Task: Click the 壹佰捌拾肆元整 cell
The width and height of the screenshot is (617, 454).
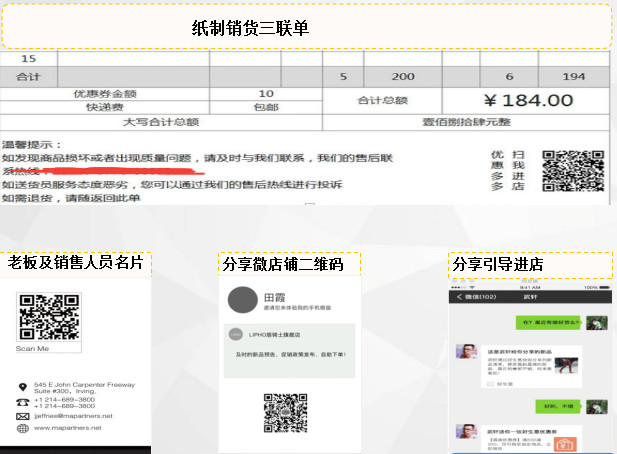Action: (466, 122)
